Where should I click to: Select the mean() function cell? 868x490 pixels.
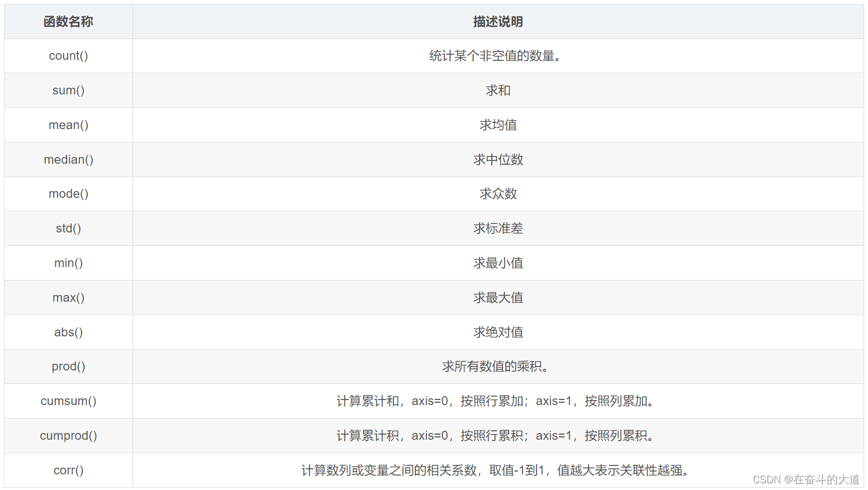click(68, 125)
